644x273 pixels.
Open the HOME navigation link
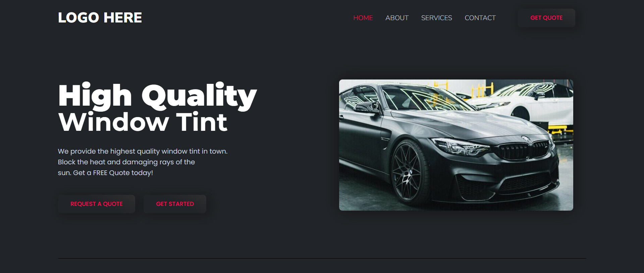[363, 18]
